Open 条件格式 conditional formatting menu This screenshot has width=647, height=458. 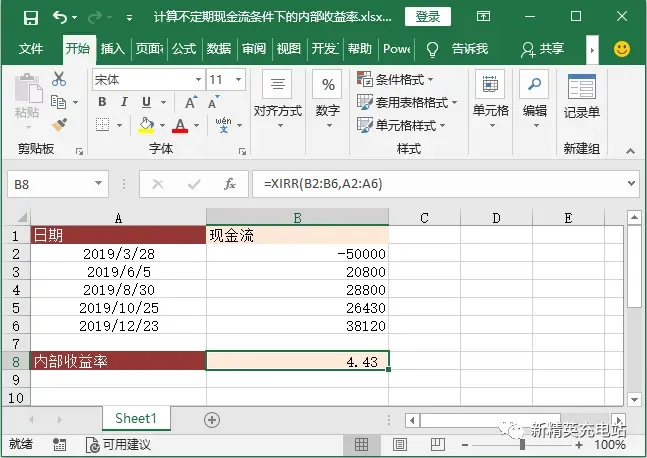(x=395, y=79)
